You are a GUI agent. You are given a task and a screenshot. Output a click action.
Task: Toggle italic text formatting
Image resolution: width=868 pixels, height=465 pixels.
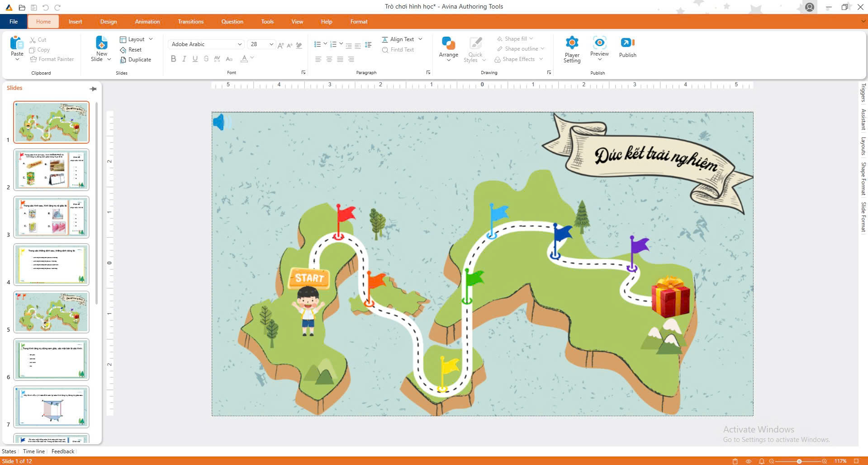184,59
